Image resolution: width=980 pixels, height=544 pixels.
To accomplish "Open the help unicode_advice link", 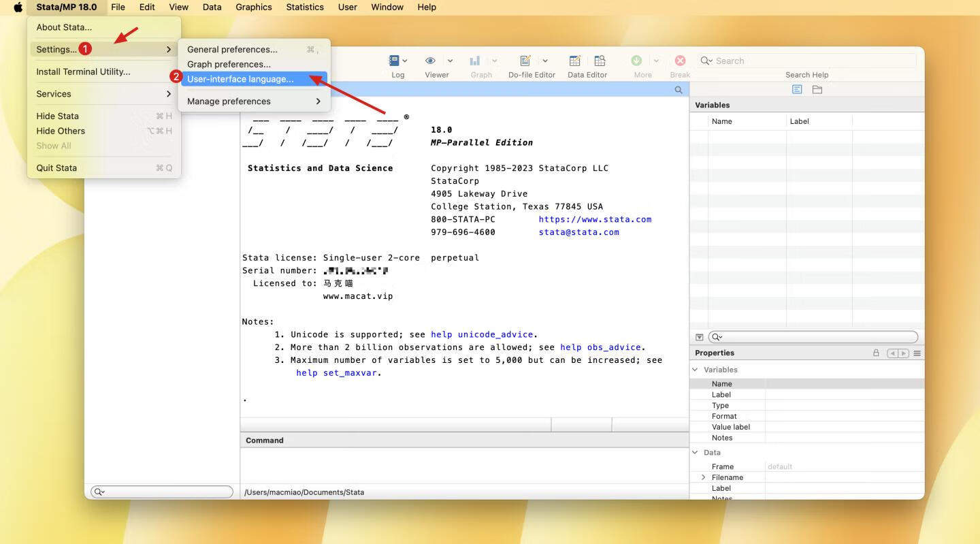I will click(482, 334).
